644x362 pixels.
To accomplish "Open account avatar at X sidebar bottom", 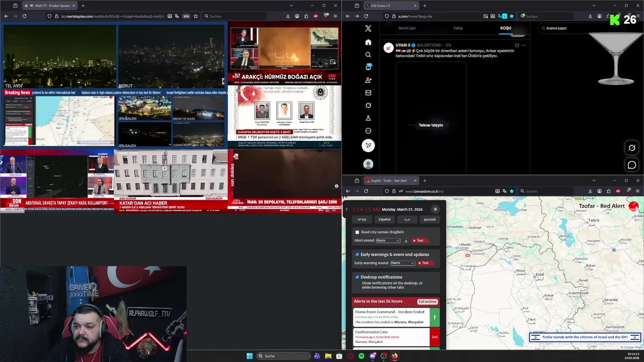I will [368, 164].
